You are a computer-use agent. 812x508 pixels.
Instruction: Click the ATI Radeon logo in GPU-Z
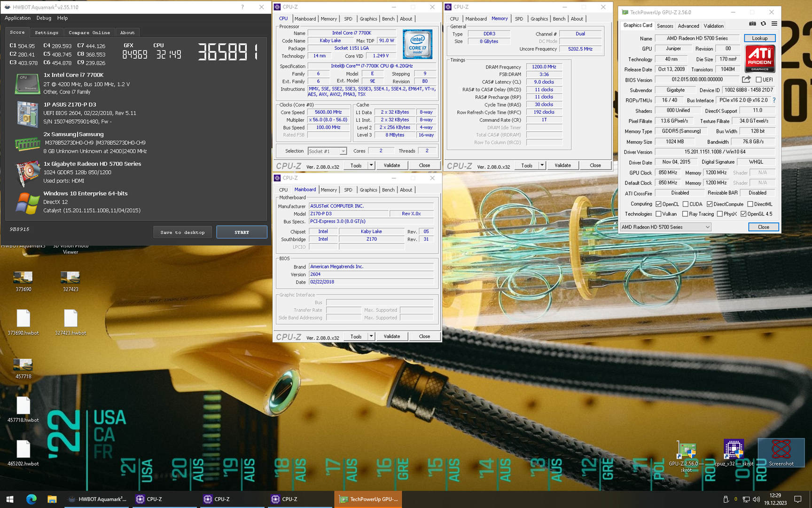coord(760,59)
